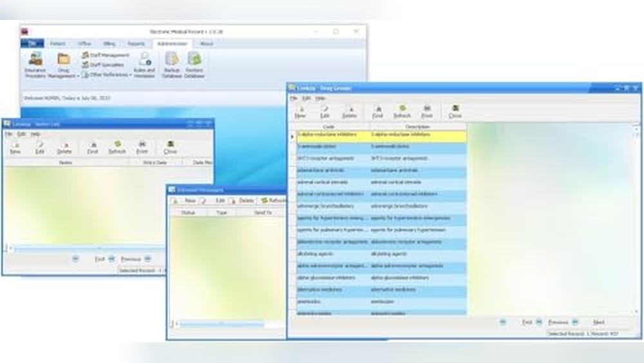Click Refresh in the Internal Messages toolbar
The height and width of the screenshot is (363, 644).
pos(273,201)
